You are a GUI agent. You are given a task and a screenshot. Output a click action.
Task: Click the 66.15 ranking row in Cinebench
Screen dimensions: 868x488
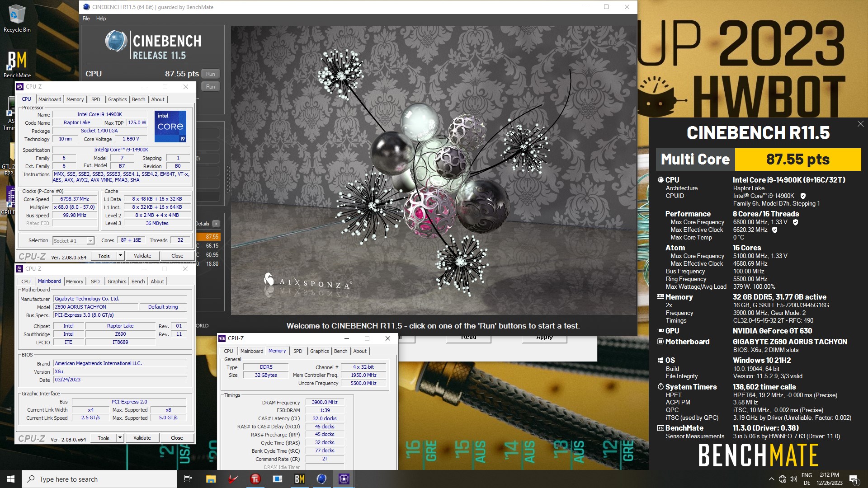tap(209, 246)
